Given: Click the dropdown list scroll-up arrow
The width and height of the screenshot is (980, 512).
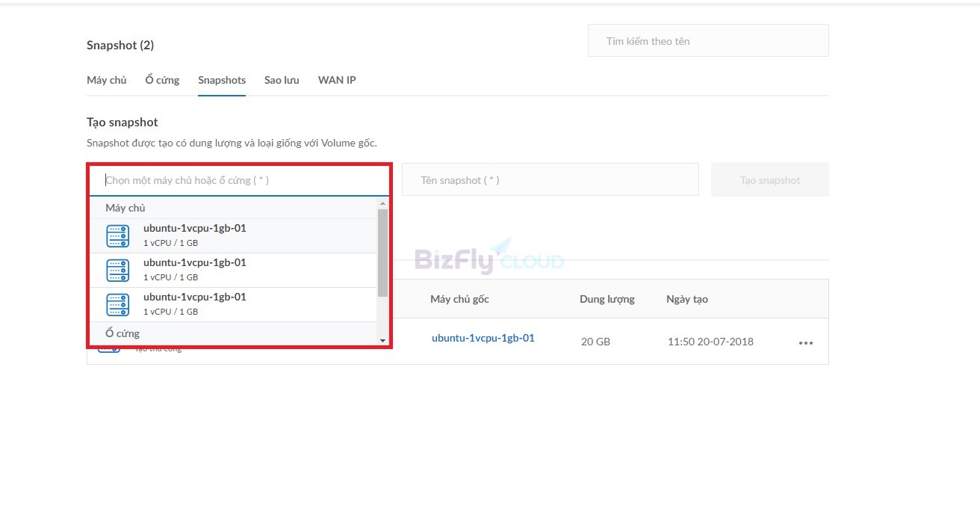Looking at the screenshot, I should [x=382, y=203].
